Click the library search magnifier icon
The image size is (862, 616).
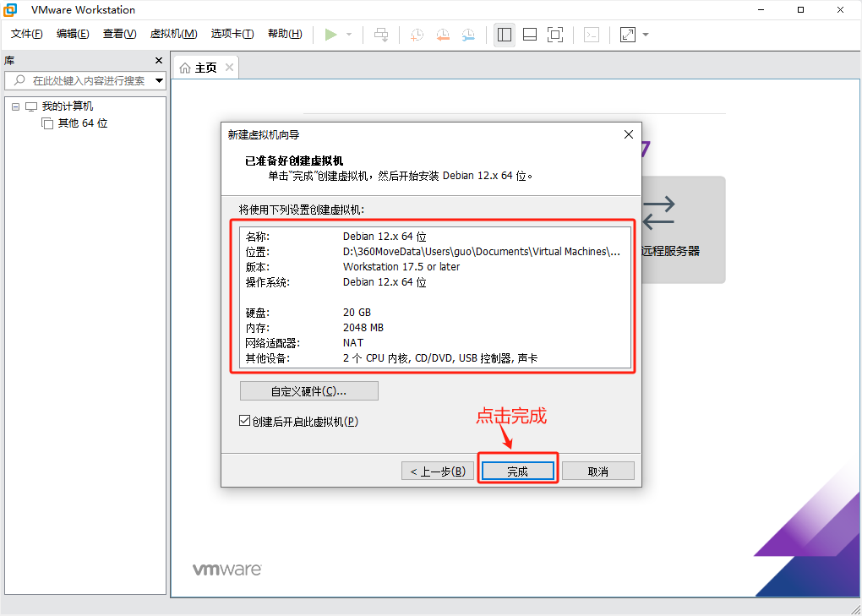(x=19, y=80)
